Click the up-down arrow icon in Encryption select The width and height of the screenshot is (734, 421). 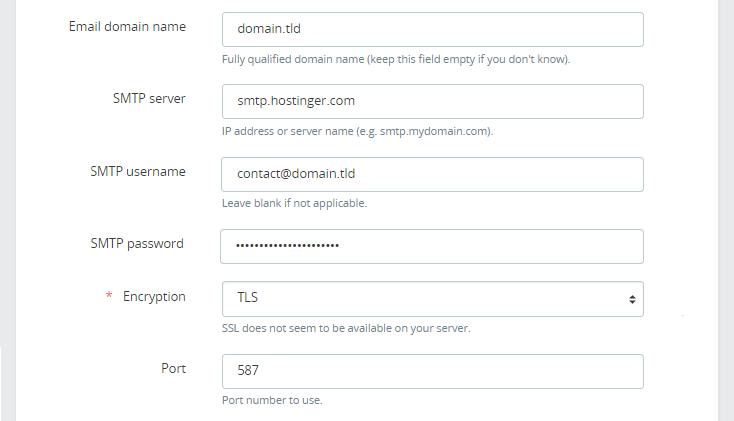(631, 299)
